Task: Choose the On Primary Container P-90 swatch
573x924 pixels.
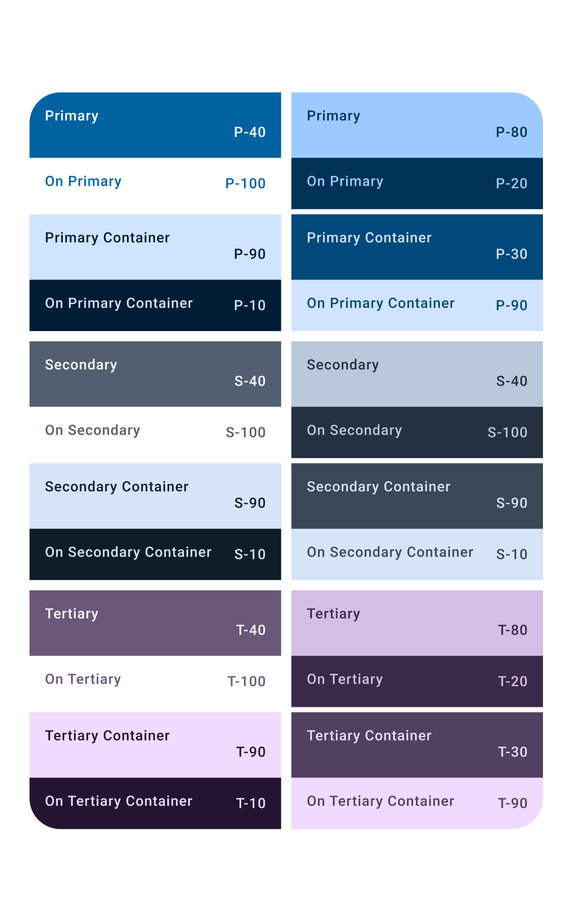Action: coord(417,305)
